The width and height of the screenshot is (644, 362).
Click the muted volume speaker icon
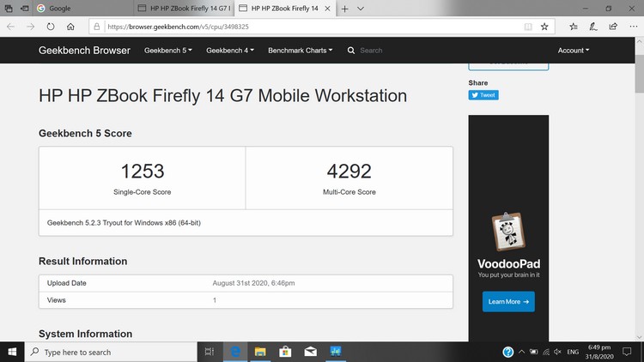[558, 352]
